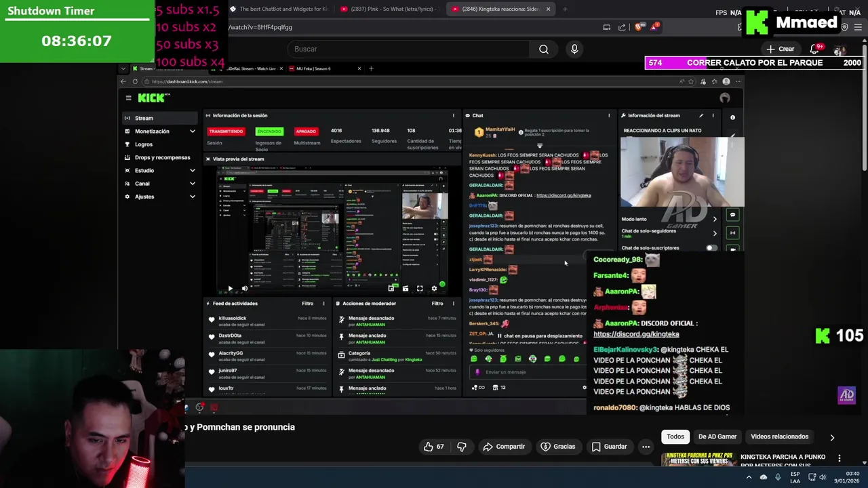Show hidden system tray icons chevron
This screenshot has height=488, width=868.
click(749, 477)
